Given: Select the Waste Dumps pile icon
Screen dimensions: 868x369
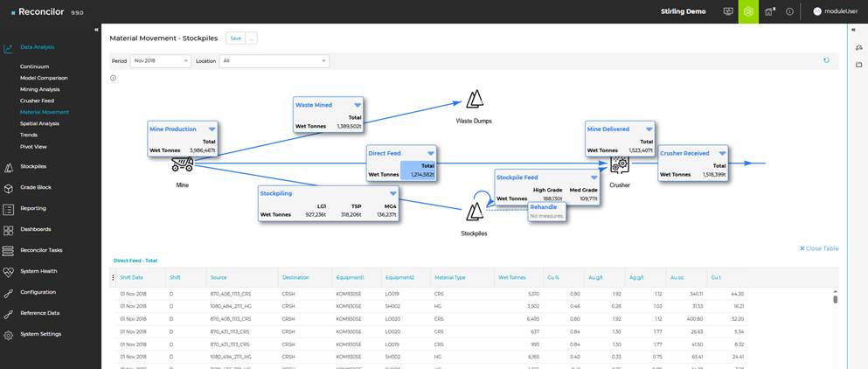Looking at the screenshot, I should (x=475, y=99).
